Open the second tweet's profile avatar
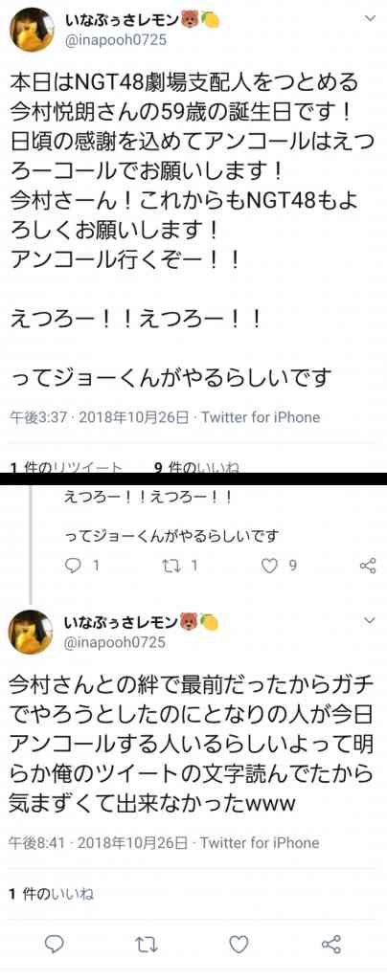Image resolution: width=387 pixels, height=980 pixels. click(x=31, y=632)
